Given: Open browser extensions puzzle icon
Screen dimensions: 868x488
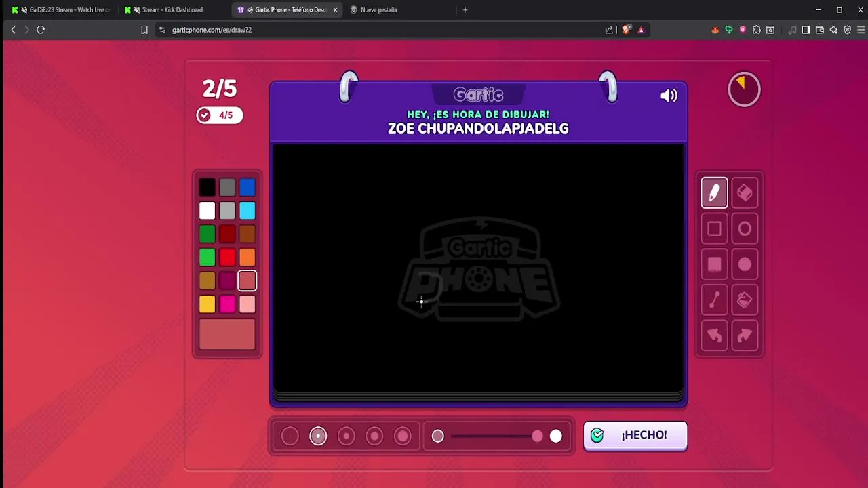Looking at the screenshot, I should click(757, 30).
